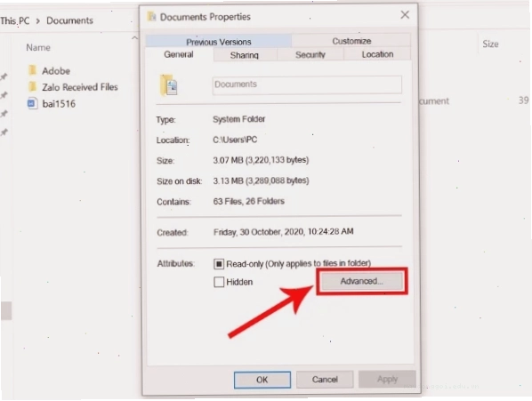Confirm with the OK button

click(262, 380)
